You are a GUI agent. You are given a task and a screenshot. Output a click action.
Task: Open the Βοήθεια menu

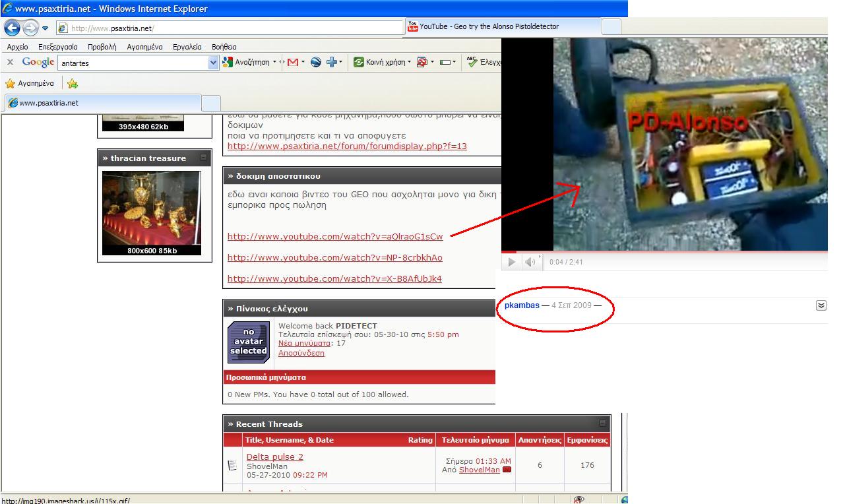pyautogui.click(x=224, y=47)
